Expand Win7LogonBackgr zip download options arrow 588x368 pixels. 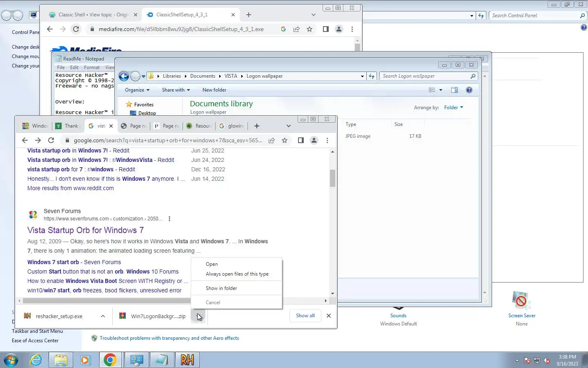[x=198, y=316]
